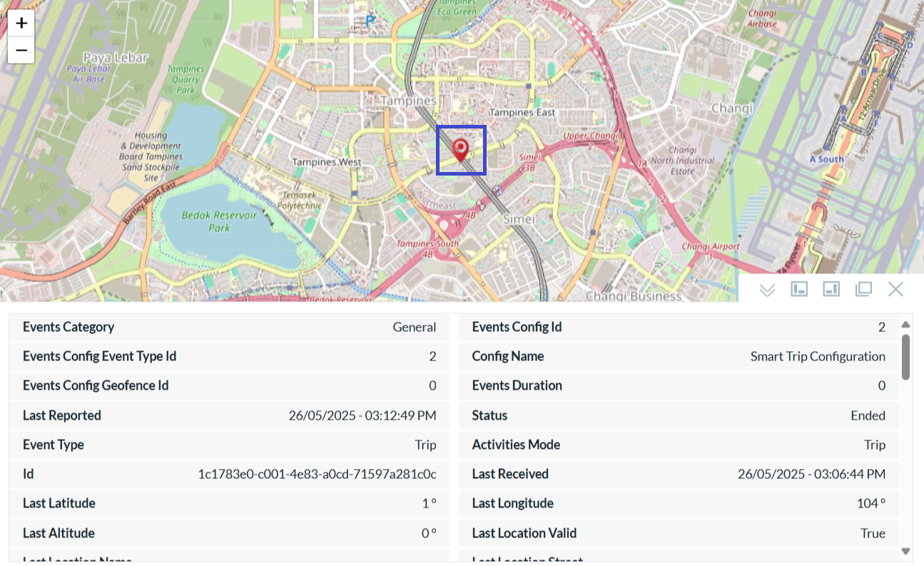
Task: Select the dock-panel-left layout icon
Action: (x=799, y=289)
